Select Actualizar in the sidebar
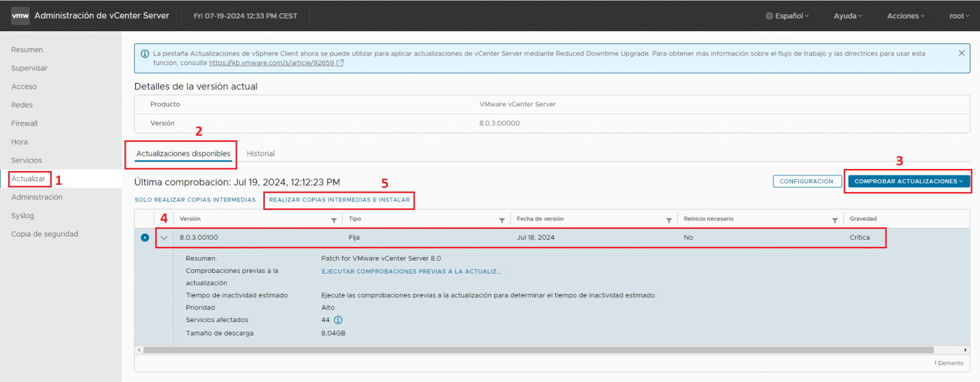 [29, 179]
